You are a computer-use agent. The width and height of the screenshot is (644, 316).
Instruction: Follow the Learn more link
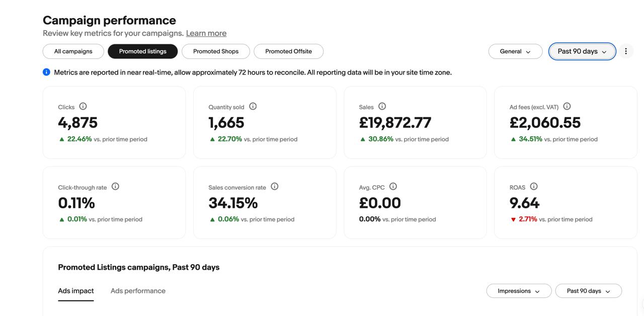206,33
